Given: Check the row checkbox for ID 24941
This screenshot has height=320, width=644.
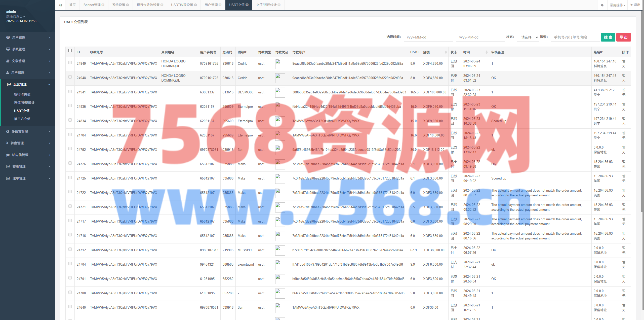Looking at the screenshot, I should (x=70, y=91).
